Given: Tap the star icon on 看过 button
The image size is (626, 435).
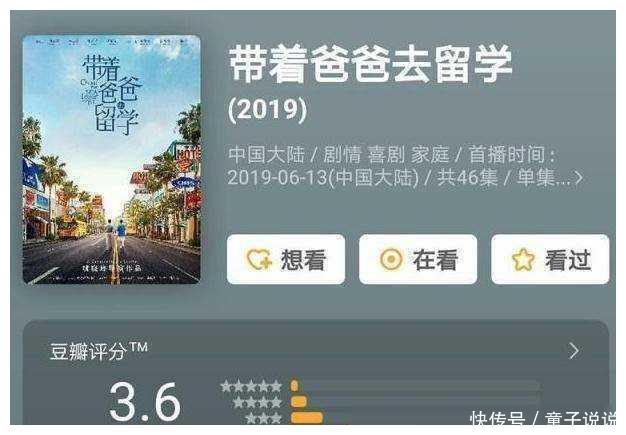Looking at the screenshot, I should [523, 259].
